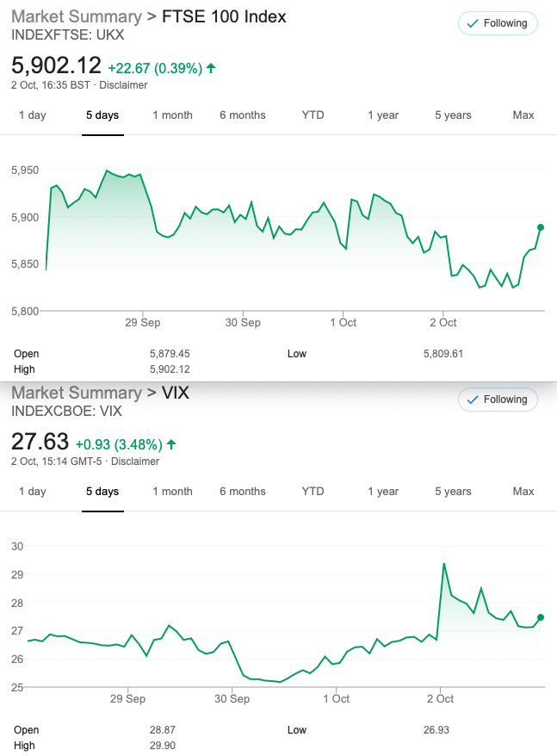This screenshot has width=557, height=756.
Task: Open Disclaimer link under FTSE 100 price
Action: 123,85
